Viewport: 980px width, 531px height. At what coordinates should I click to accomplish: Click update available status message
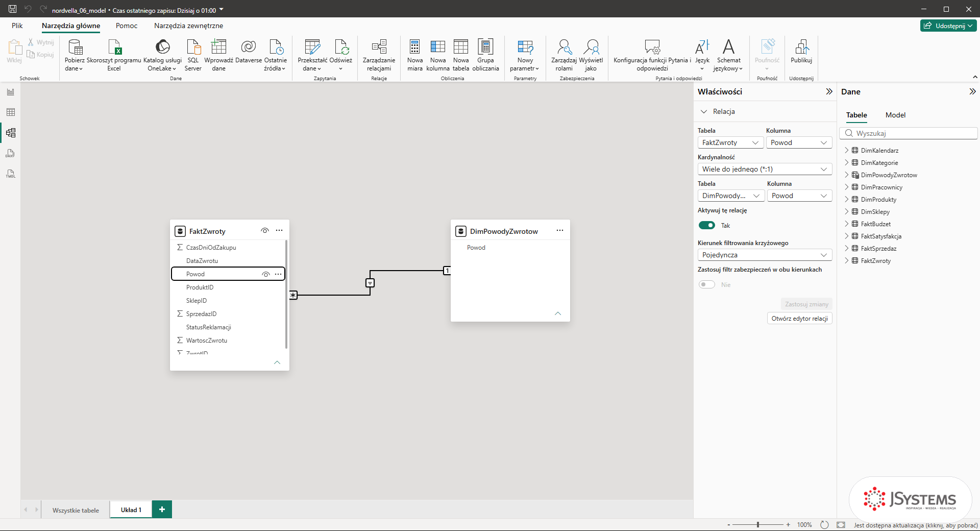[x=916, y=525]
